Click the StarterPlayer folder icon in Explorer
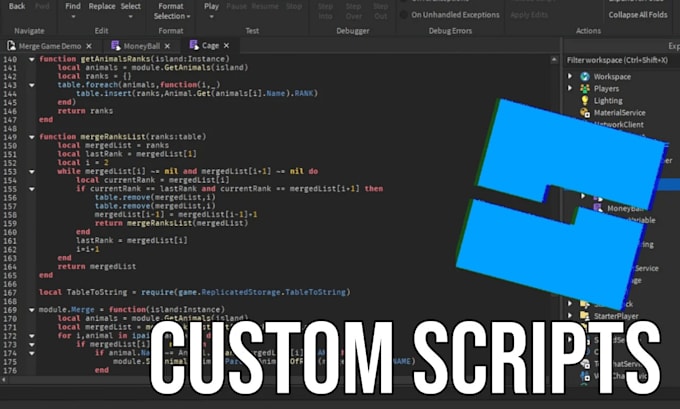This screenshot has height=409, width=680. [585, 316]
